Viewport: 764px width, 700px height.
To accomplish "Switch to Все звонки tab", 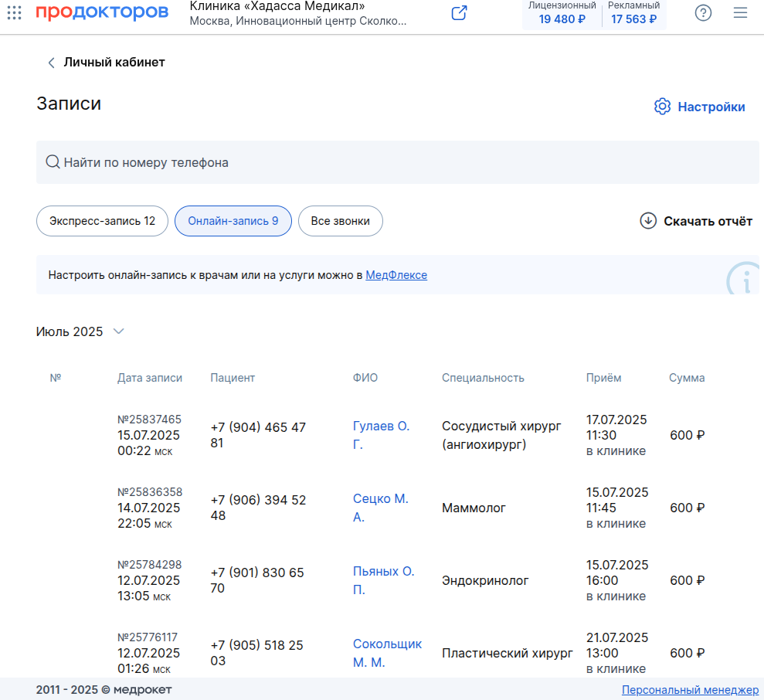I will (340, 221).
